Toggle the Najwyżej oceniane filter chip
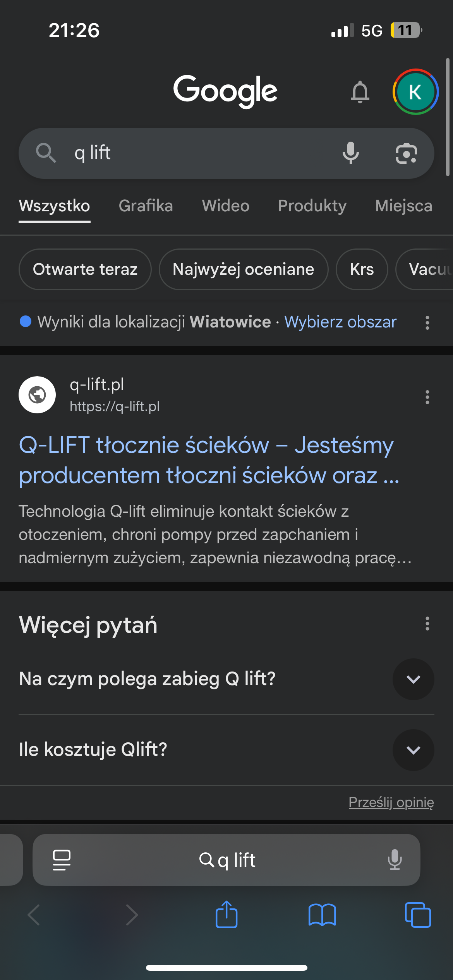This screenshot has height=980, width=453. coord(243,269)
